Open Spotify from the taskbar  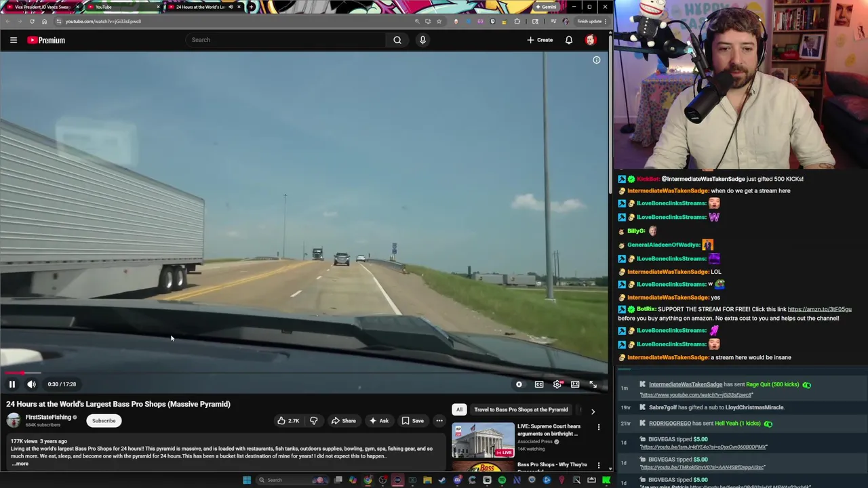(x=502, y=481)
